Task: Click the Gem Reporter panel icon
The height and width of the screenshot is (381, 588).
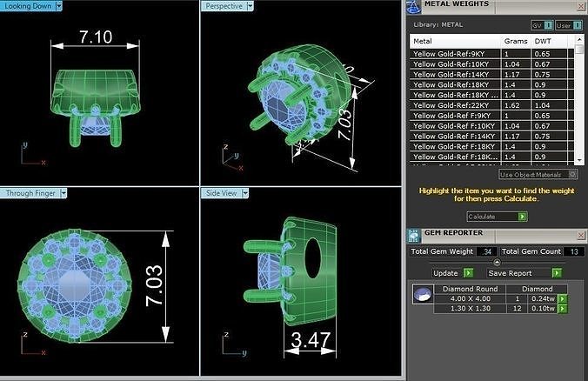Action: pos(413,236)
